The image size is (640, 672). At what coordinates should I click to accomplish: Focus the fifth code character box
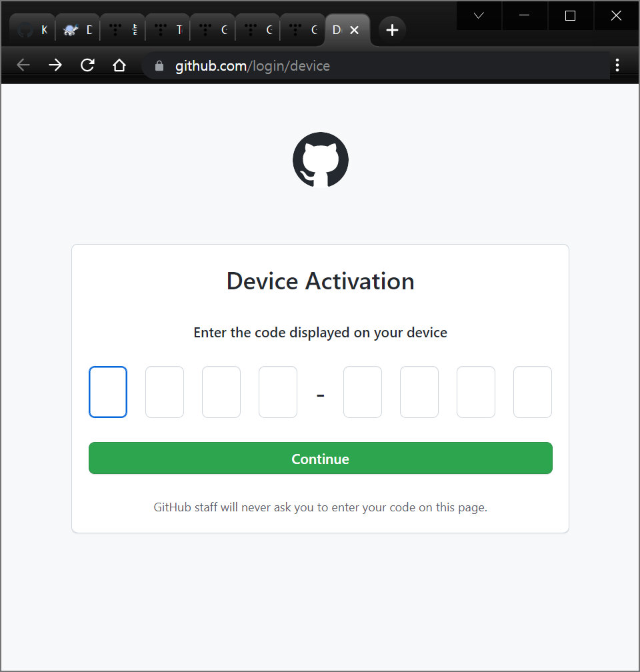coord(363,392)
